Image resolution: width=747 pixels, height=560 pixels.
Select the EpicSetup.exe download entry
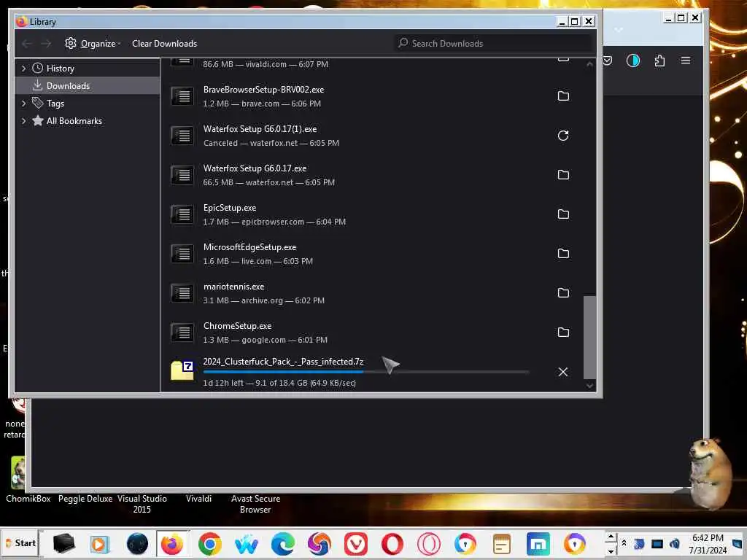(373, 214)
